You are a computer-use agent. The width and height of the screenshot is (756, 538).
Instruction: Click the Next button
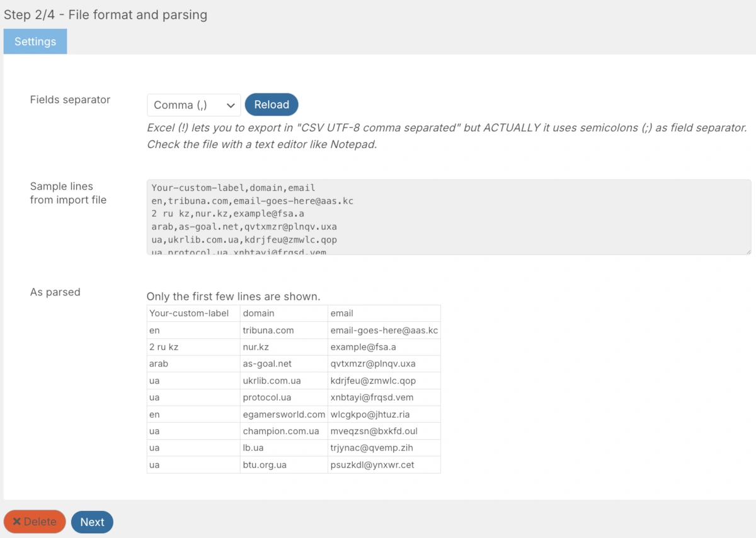tap(92, 522)
